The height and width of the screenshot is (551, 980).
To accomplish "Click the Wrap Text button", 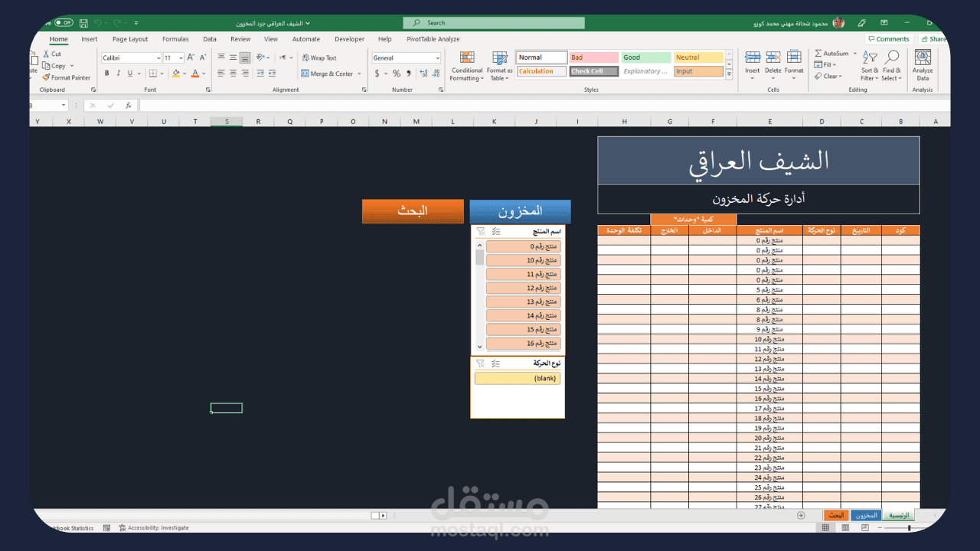I will 319,57.
